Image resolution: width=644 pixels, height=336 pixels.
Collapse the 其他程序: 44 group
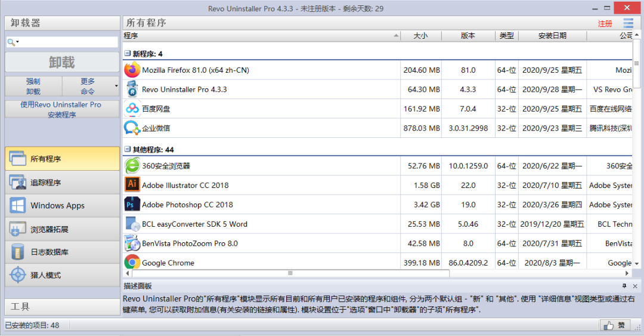128,149
